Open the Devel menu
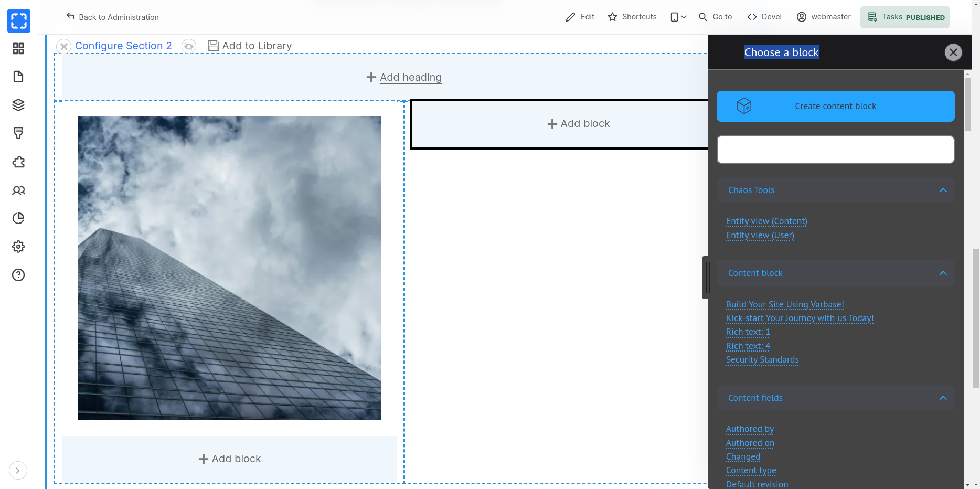980x489 pixels. click(764, 17)
